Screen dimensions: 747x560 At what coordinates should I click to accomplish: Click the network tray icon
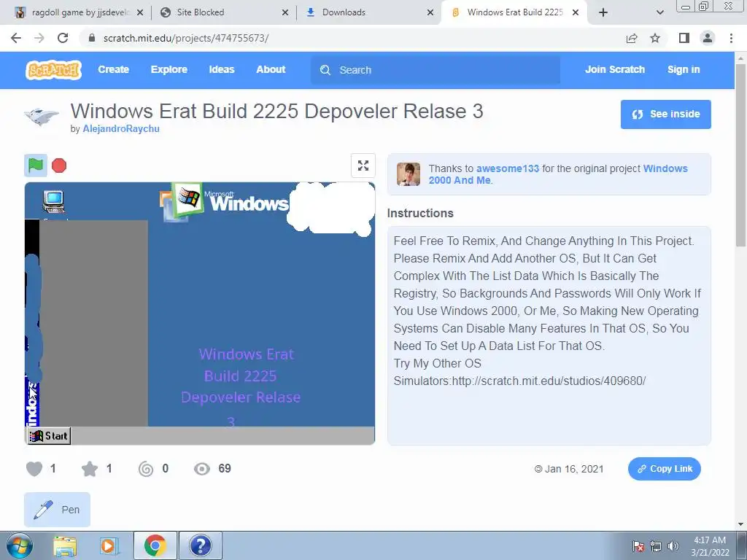[x=656, y=546]
